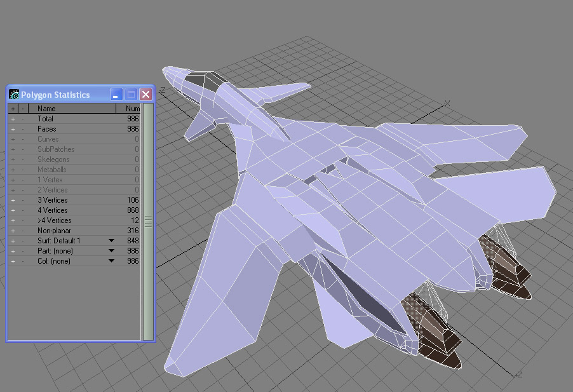Select Col: (none) polygons with plus
Image resolution: width=573 pixels, height=392 pixels.
[13, 262]
